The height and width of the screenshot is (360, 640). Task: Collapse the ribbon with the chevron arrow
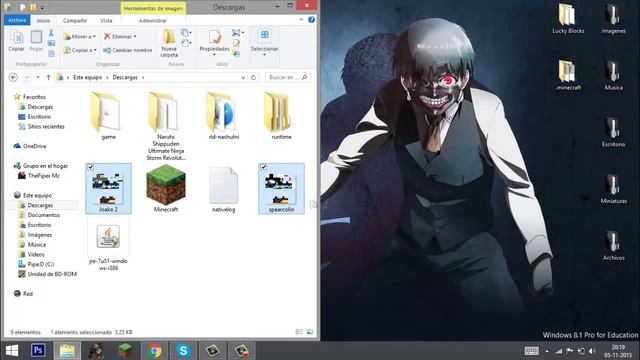pos(301,20)
